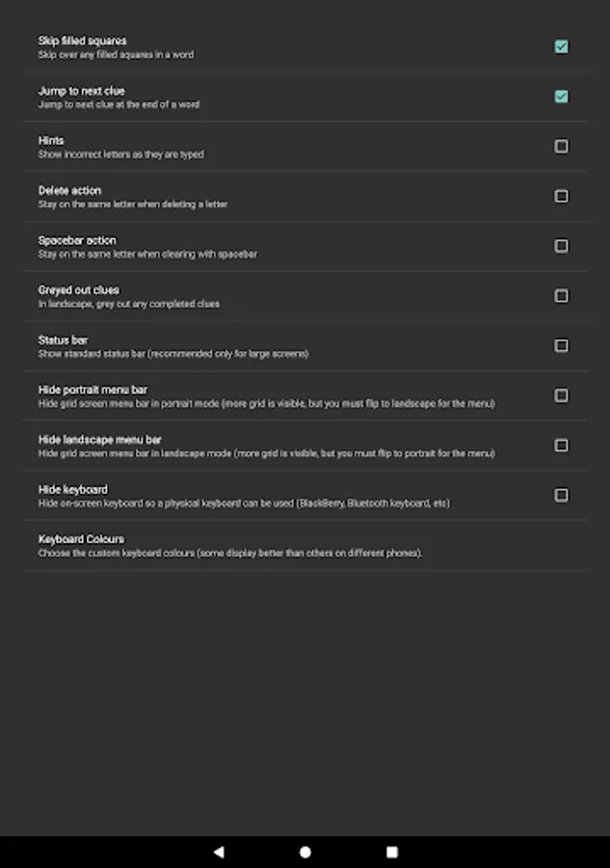Viewport: 610px width, 868px height.
Task: Select the Greyed out clues description text
Action: (129, 304)
